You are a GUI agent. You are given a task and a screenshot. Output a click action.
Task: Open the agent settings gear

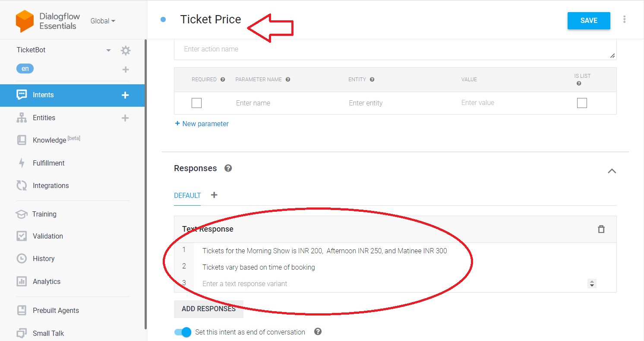pos(125,50)
